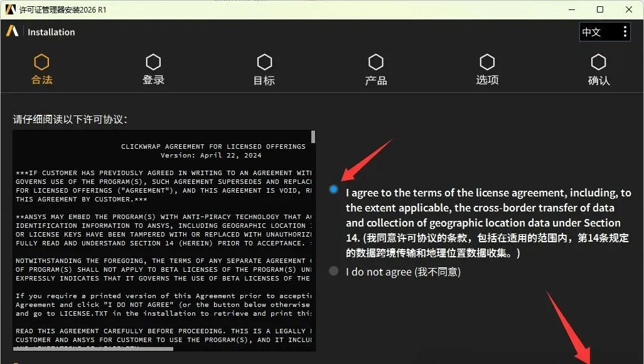
Task: Click the CLICKWRAP AGREEMENT heading text
Action: coord(213,146)
